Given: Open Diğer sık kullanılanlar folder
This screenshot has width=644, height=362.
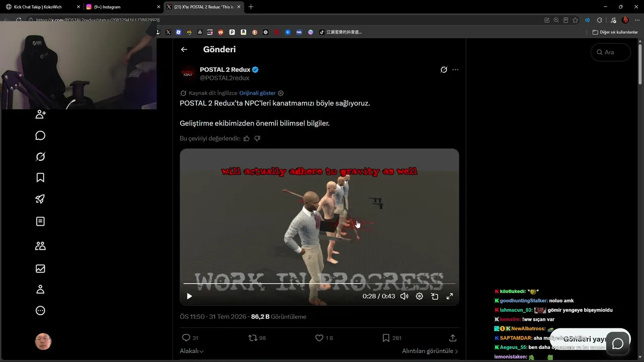Looking at the screenshot, I should (x=615, y=32).
